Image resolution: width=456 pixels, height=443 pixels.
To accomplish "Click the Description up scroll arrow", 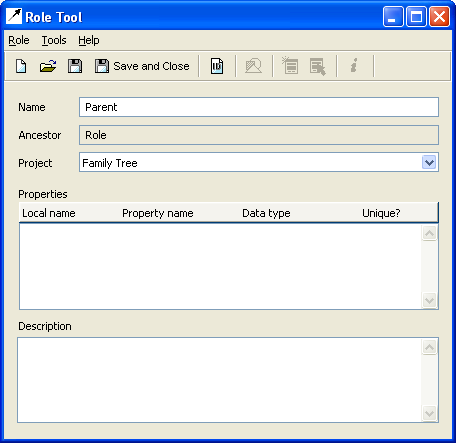I will (429, 347).
